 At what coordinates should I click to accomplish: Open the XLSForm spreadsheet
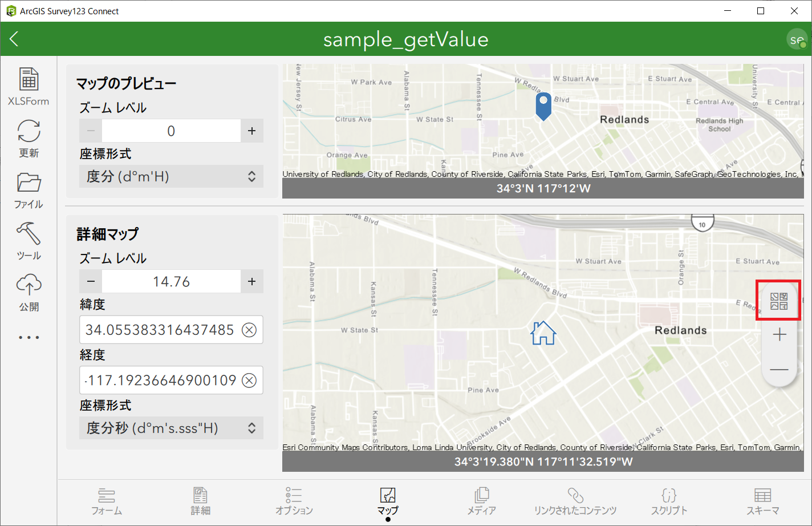(29, 87)
